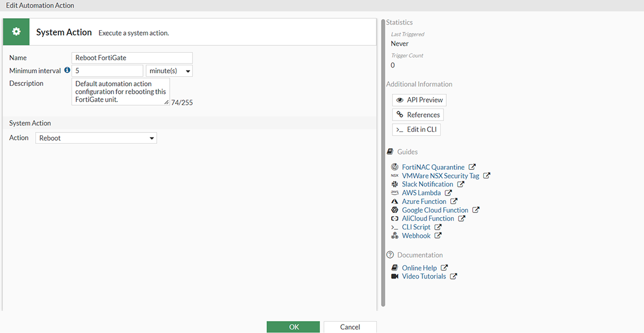Open the Webhook guide link
Screen dimensions: 644x333
tap(416, 236)
